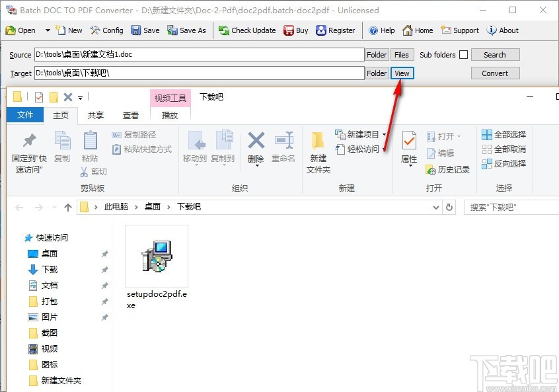Expand the Open dropdown arrow

(48, 30)
